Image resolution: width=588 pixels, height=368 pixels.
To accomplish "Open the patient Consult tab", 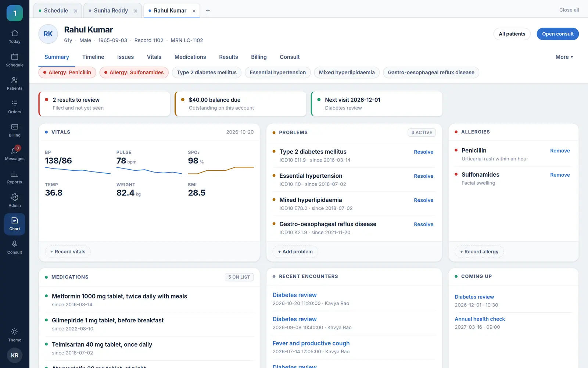I will [x=290, y=57].
